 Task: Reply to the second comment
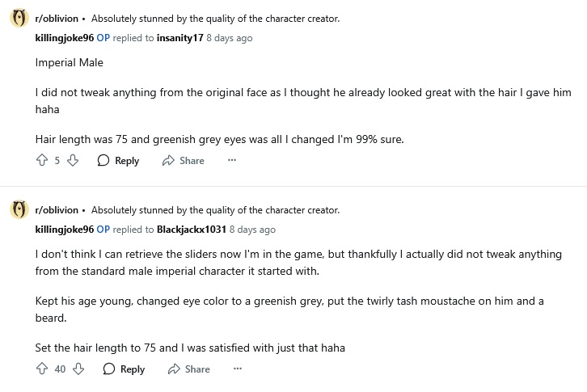click(x=124, y=369)
